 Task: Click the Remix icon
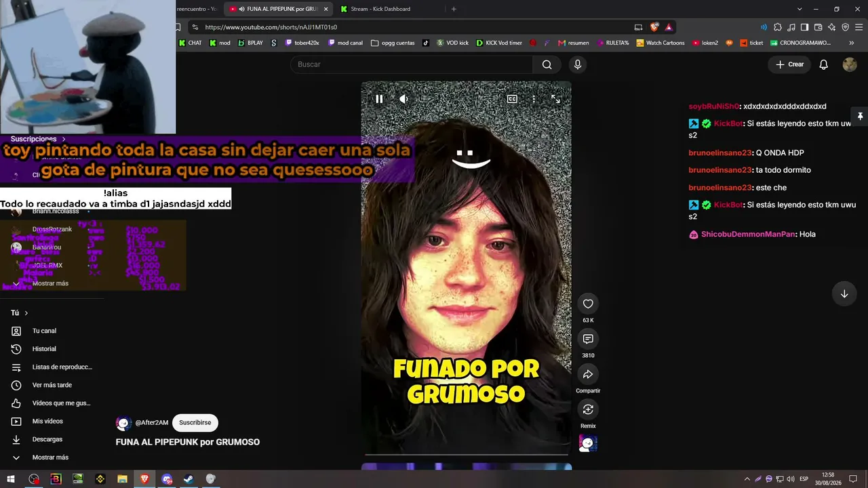tap(588, 409)
